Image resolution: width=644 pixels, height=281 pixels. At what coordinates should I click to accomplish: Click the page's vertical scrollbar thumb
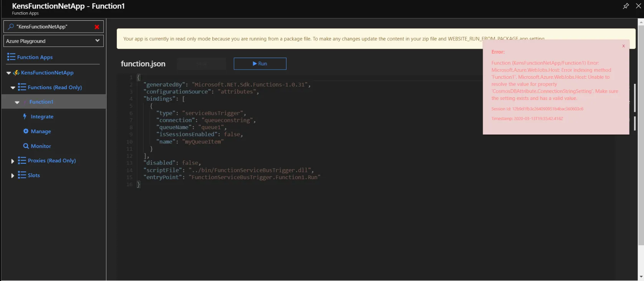(641, 135)
